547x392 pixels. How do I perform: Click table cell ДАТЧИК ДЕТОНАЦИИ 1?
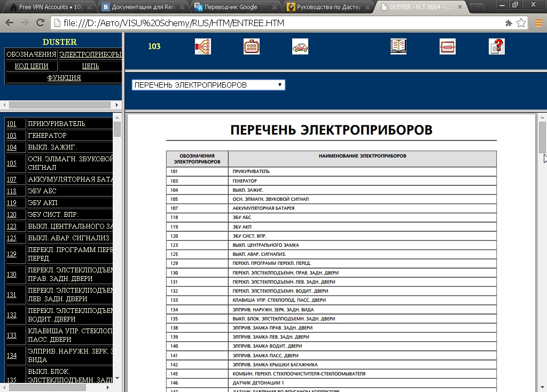coord(363,382)
